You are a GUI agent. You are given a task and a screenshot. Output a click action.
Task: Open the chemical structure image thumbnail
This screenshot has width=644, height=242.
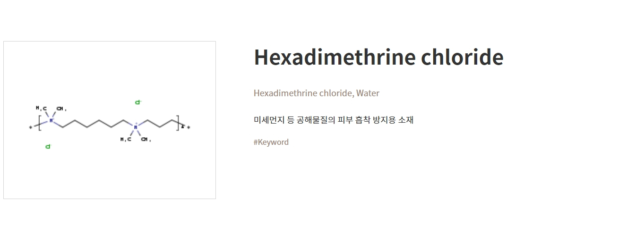pyautogui.click(x=110, y=120)
